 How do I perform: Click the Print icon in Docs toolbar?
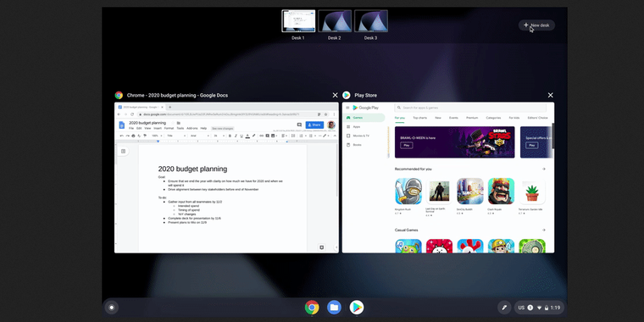pos(134,136)
